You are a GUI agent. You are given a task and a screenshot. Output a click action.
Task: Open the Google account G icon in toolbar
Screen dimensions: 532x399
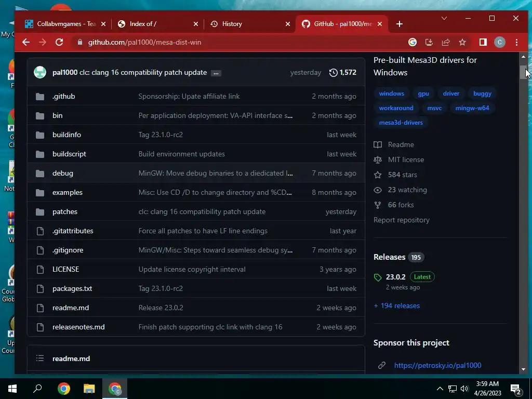click(x=412, y=42)
